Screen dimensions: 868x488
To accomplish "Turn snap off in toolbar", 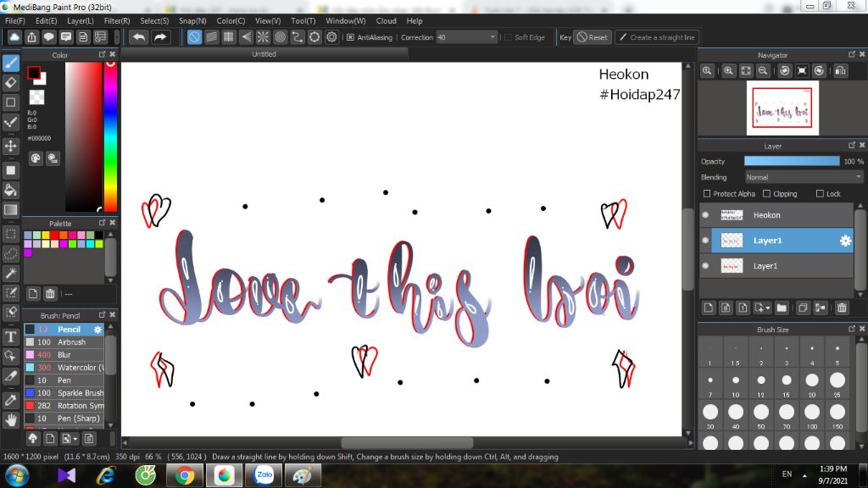I will (x=194, y=37).
